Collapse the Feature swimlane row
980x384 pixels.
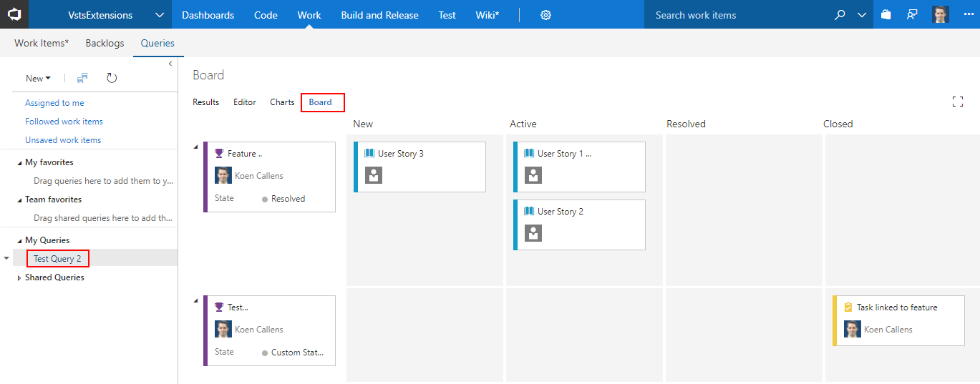click(x=196, y=147)
